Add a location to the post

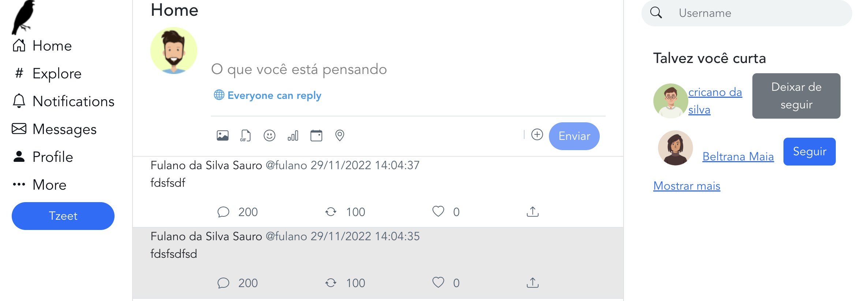coord(340,135)
